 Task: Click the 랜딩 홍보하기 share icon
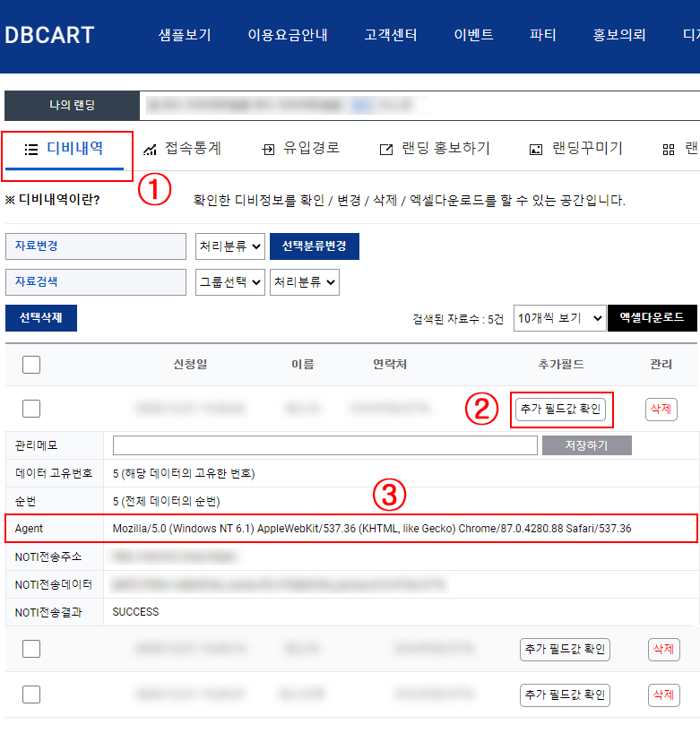click(386, 150)
